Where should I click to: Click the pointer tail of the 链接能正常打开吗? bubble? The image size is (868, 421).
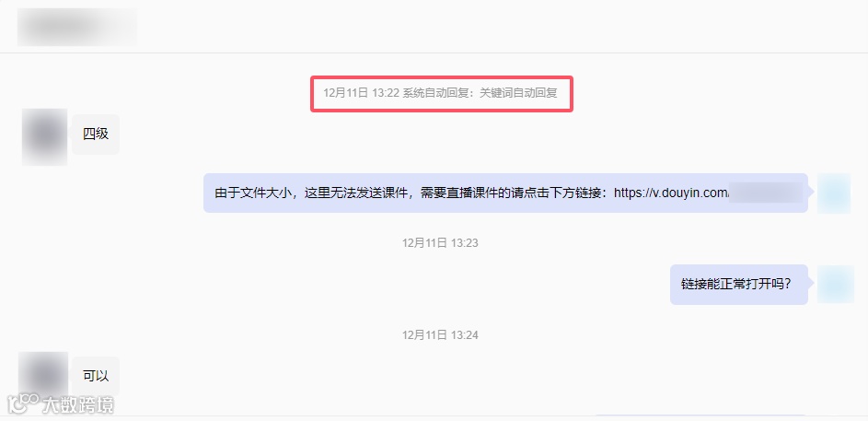(x=811, y=284)
